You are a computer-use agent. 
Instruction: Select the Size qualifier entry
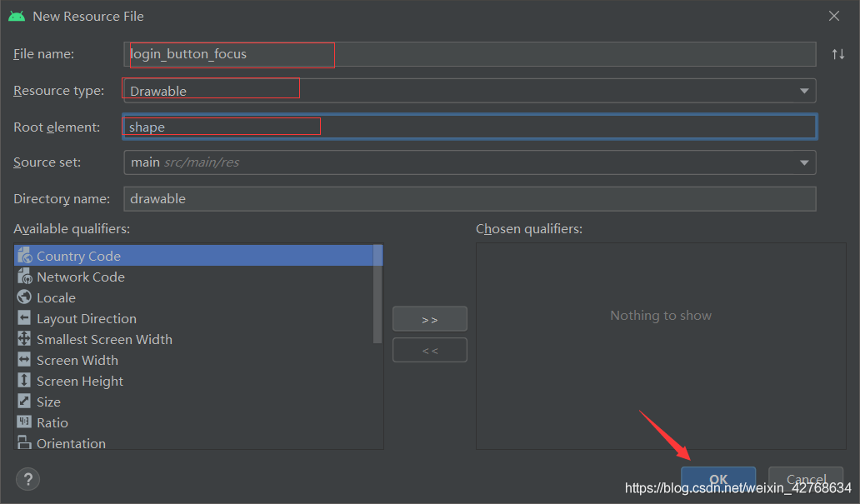48,402
